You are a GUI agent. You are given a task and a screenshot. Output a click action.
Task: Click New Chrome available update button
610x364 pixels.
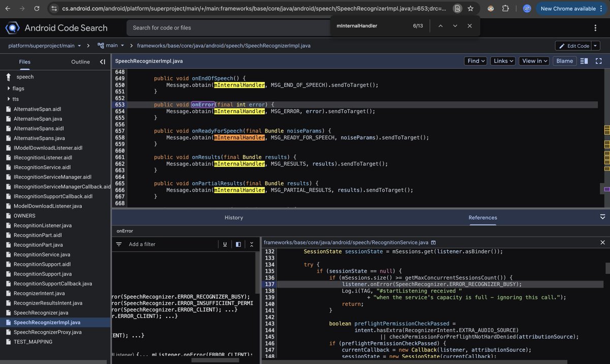click(571, 9)
